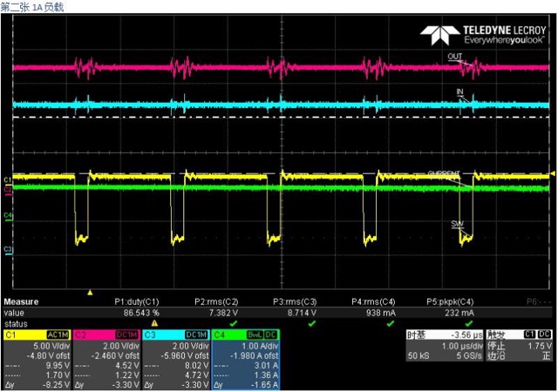Click the 232 mA peak-to-peak value

(x=459, y=313)
